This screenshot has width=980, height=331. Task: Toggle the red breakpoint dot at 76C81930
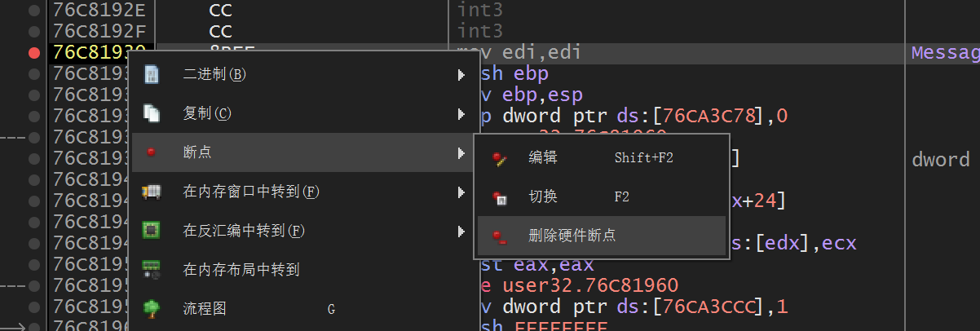[x=33, y=53]
